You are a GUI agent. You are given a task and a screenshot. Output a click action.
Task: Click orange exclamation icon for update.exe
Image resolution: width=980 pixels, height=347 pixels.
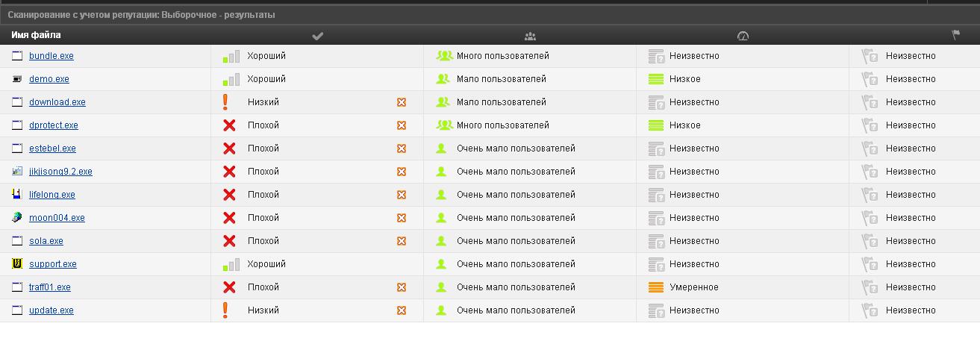point(225,310)
